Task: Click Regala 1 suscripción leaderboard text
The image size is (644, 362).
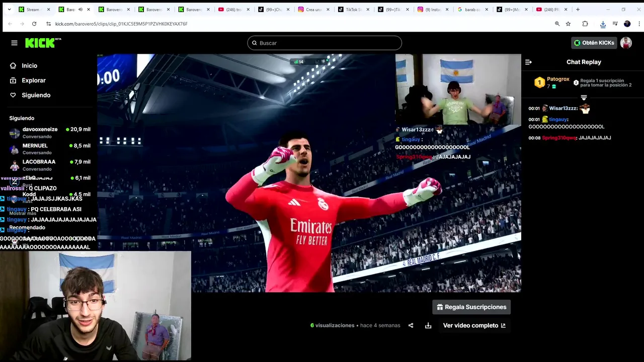Action: pyautogui.click(x=606, y=82)
